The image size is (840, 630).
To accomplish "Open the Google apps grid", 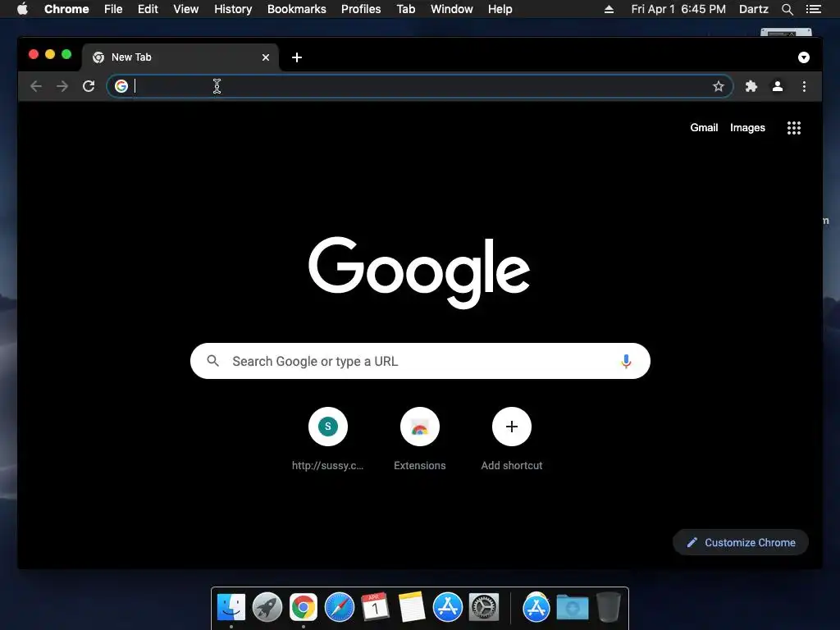I will (794, 127).
